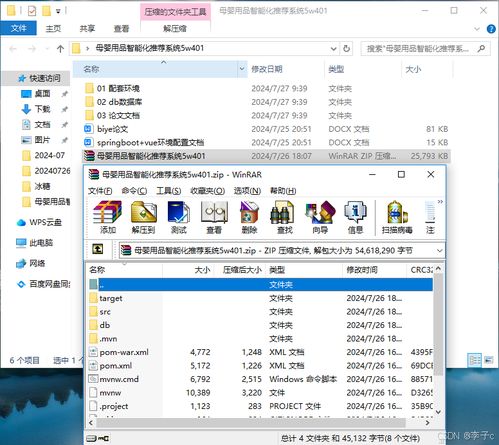Open the WinRAR archive path dropdown

tap(439, 251)
